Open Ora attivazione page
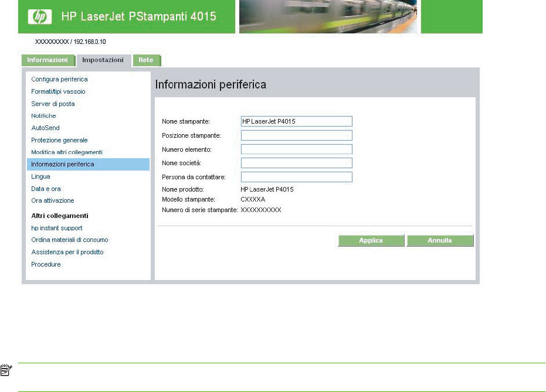This screenshot has width=546, height=392. click(52, 200)
